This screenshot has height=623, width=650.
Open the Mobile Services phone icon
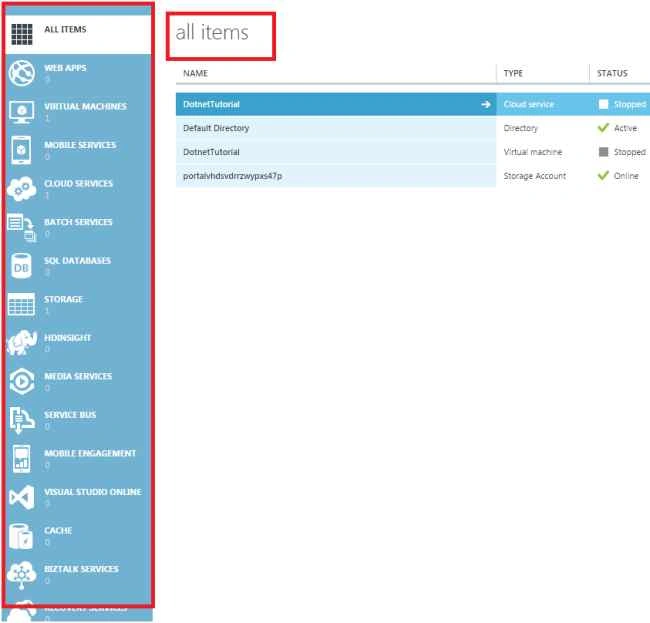pos(22,150)
